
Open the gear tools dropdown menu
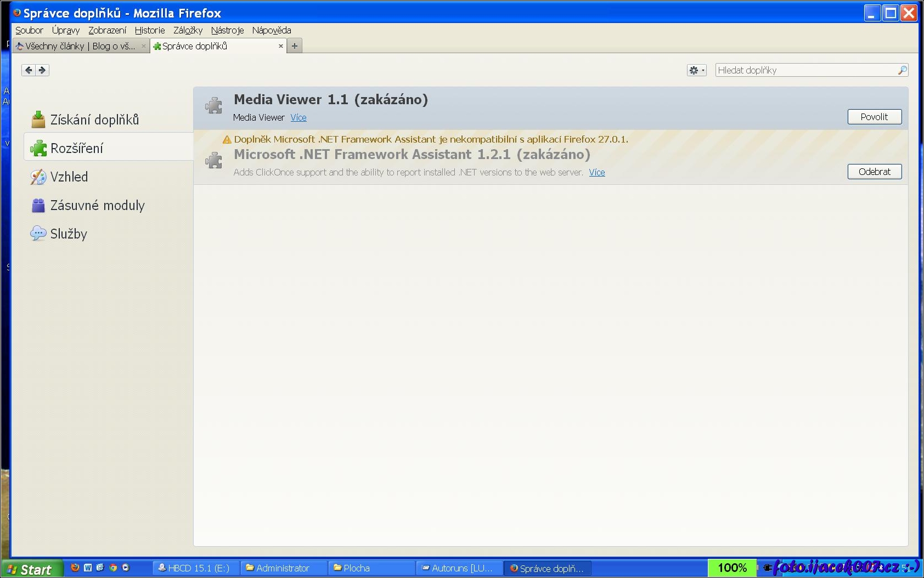point(696,70)
